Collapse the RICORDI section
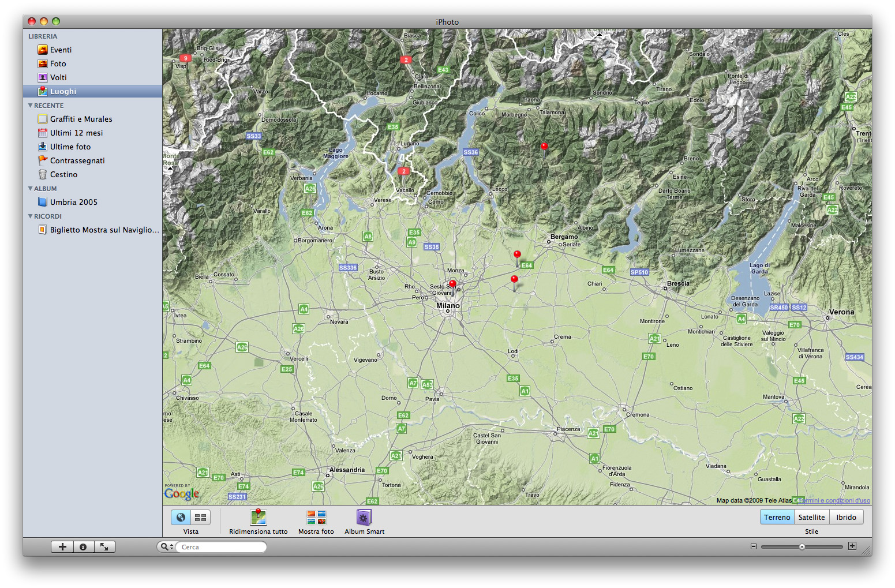The width and height of the screenshot is (895, 588). (31, 216)
